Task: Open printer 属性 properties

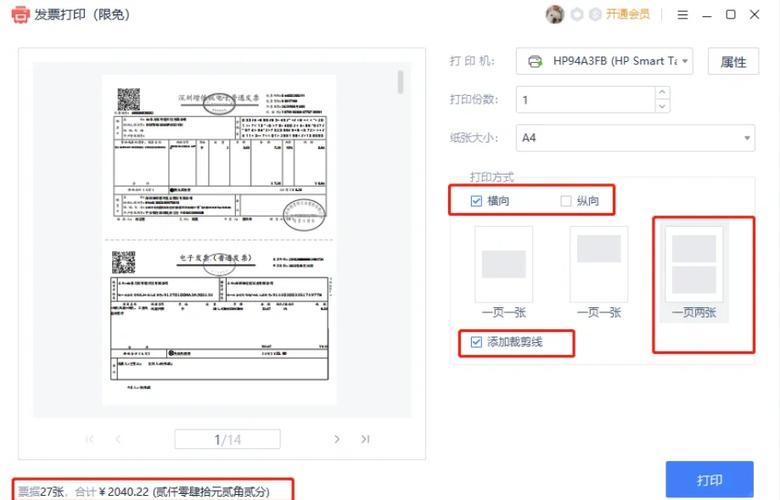Action: [733, 62]
